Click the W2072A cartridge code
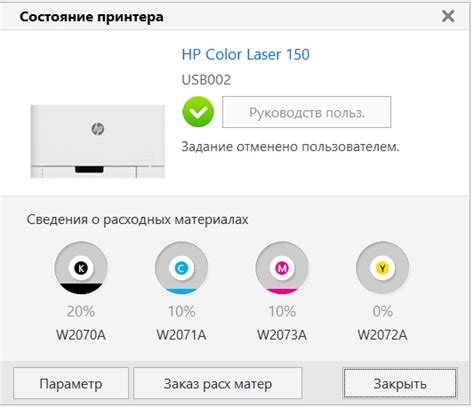The height and width of the screenshot is (408, 474). (x=383, y=335)
